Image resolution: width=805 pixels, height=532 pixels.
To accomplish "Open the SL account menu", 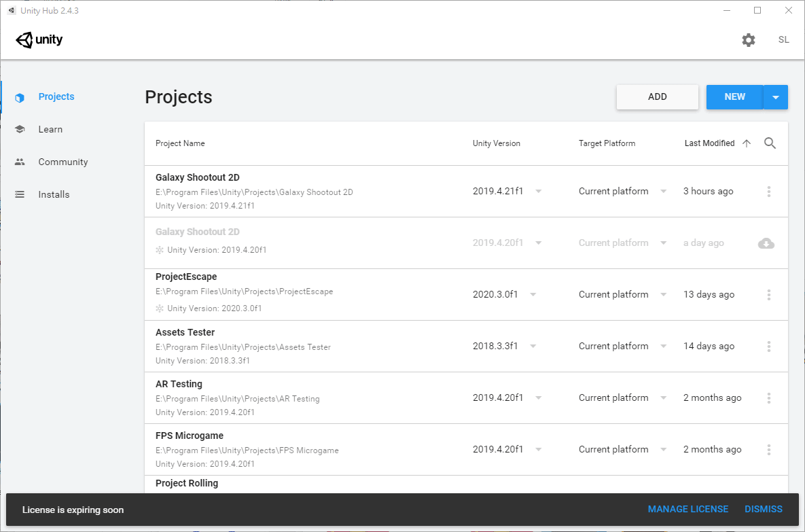I will [783, 39].
